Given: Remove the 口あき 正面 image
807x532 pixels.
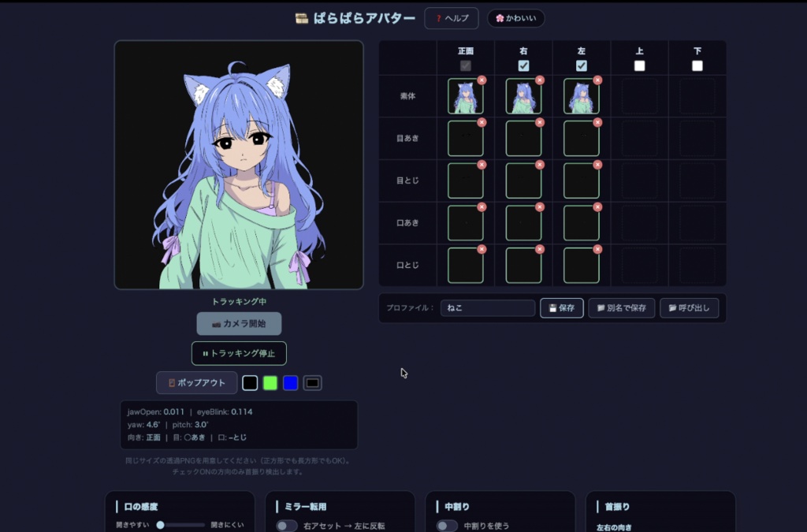Looking at the screenshot, I should pos(482,206).
